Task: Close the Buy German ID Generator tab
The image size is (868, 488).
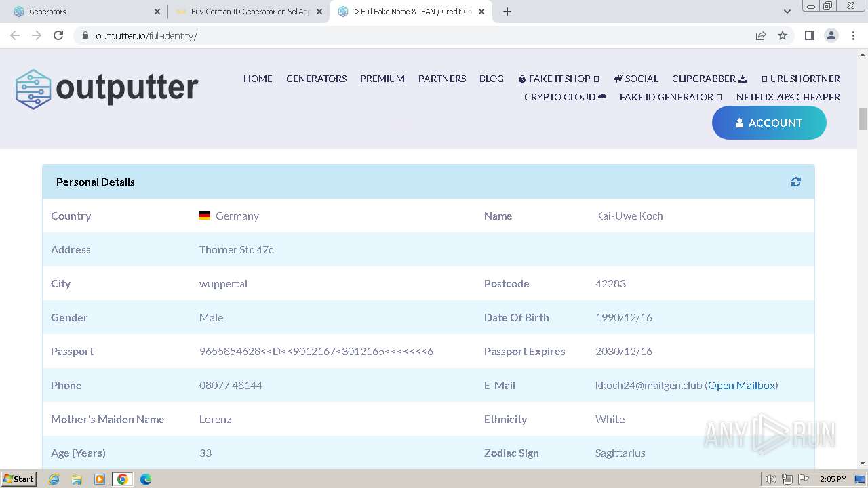Action: (319, 12)
